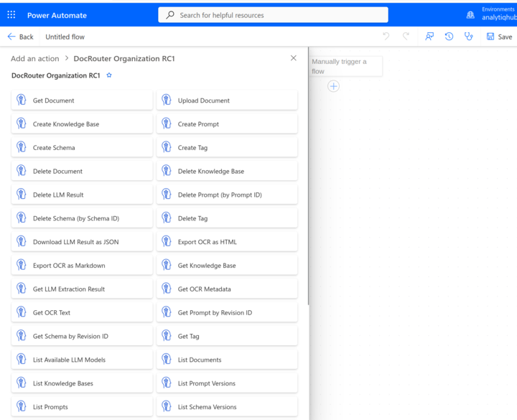Select List Schema Versions action

(x=227, y=407)
